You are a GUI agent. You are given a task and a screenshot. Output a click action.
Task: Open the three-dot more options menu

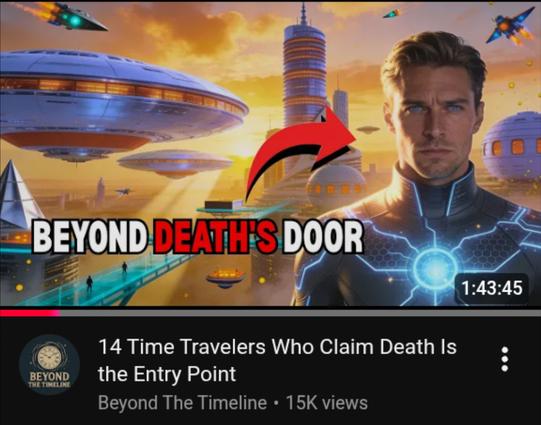[x=504, y=359]
